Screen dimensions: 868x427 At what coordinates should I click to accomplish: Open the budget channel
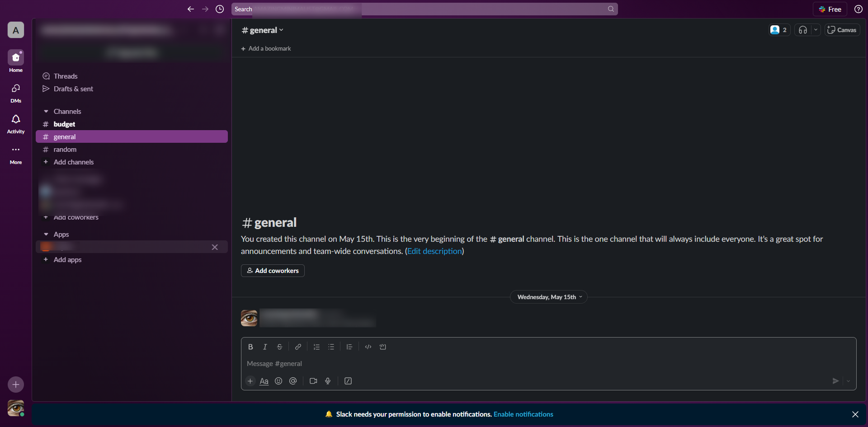pos(132,124)
